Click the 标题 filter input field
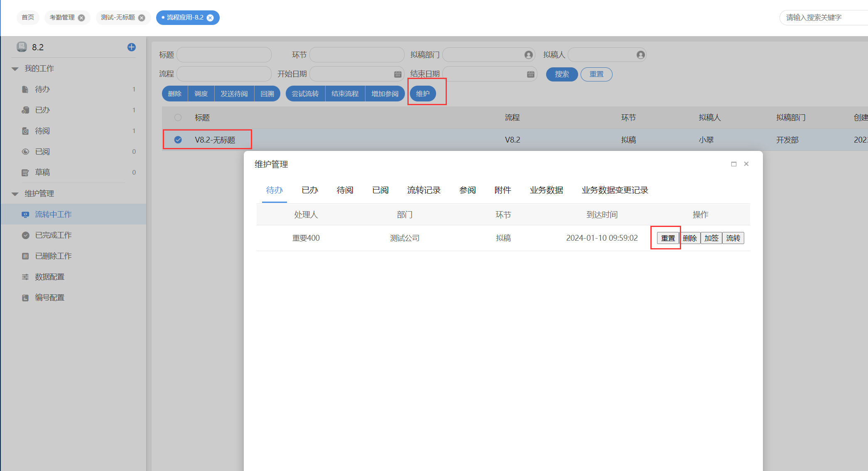 (x=224, y=55)
